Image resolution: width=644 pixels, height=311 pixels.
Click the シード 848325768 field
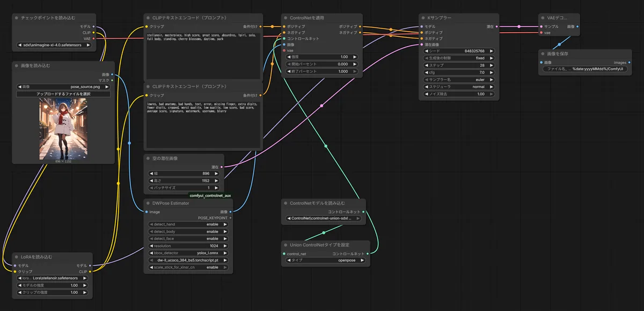(x=459, y=51)
